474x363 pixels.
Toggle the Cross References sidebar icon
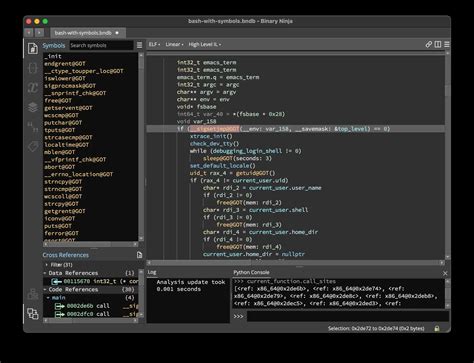tap(32, 313)
